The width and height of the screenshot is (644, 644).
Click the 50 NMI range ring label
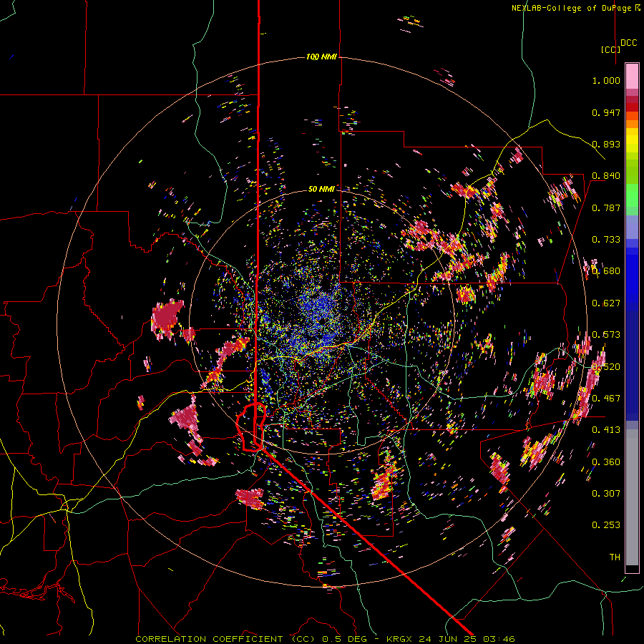tap(321, 189)
